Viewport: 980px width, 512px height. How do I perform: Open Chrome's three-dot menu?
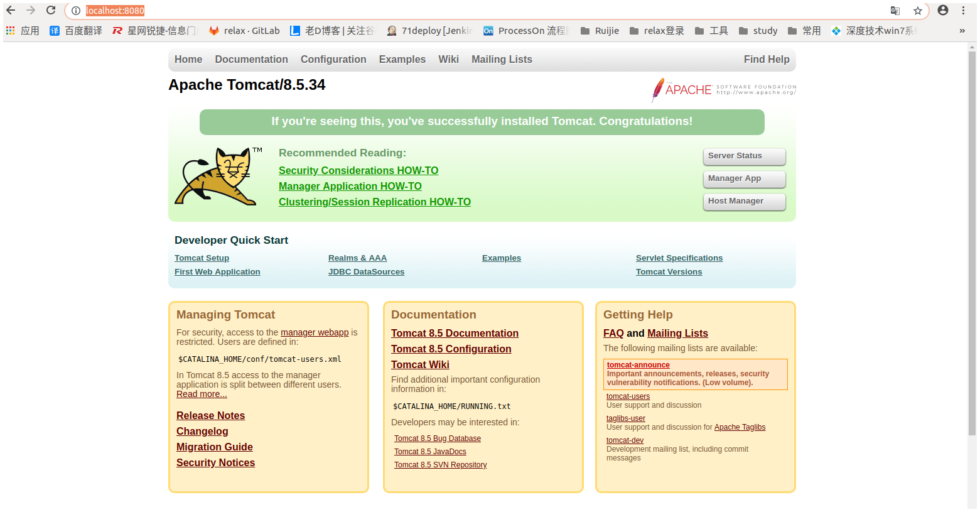(x=963, y=10)
